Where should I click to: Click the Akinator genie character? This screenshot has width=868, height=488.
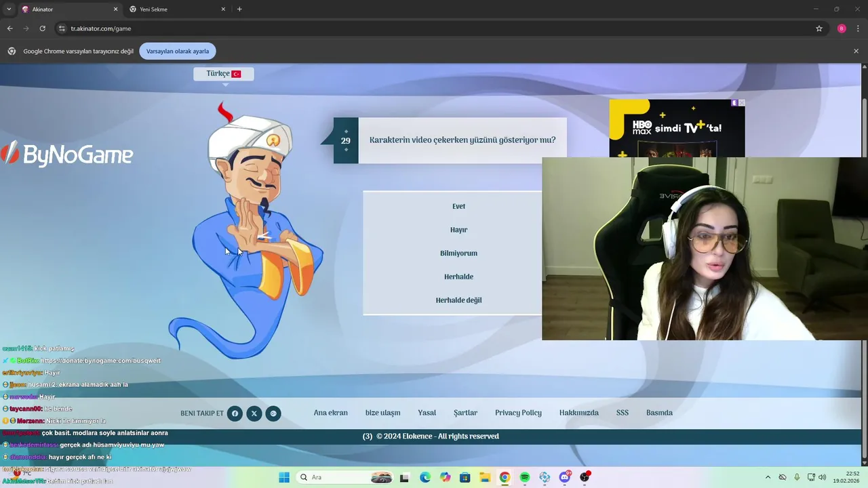[248, 230]
